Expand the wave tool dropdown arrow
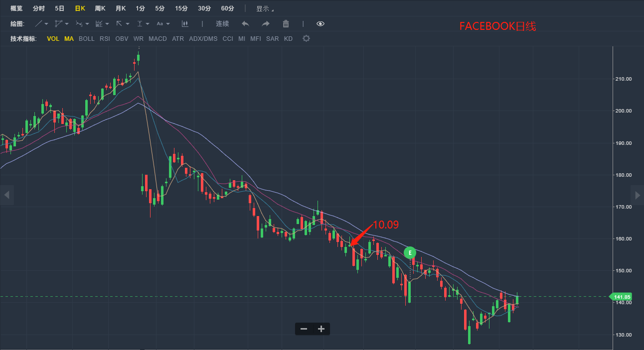The image size is (644, 350). coord(87,24)
